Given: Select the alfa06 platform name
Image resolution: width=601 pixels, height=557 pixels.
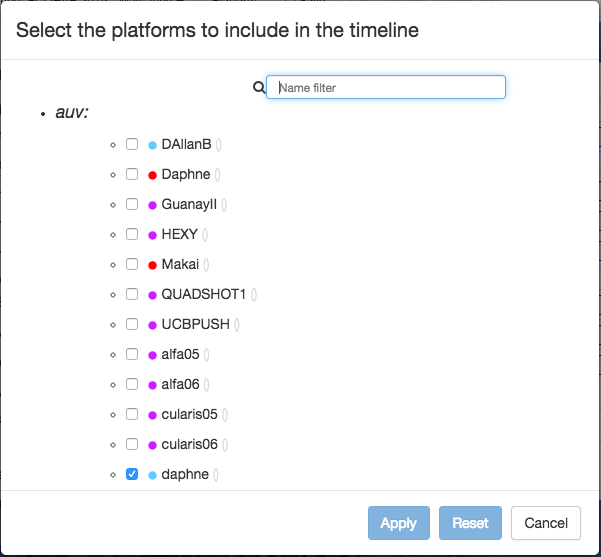Looking at the screenshot, I should (180, 384).
